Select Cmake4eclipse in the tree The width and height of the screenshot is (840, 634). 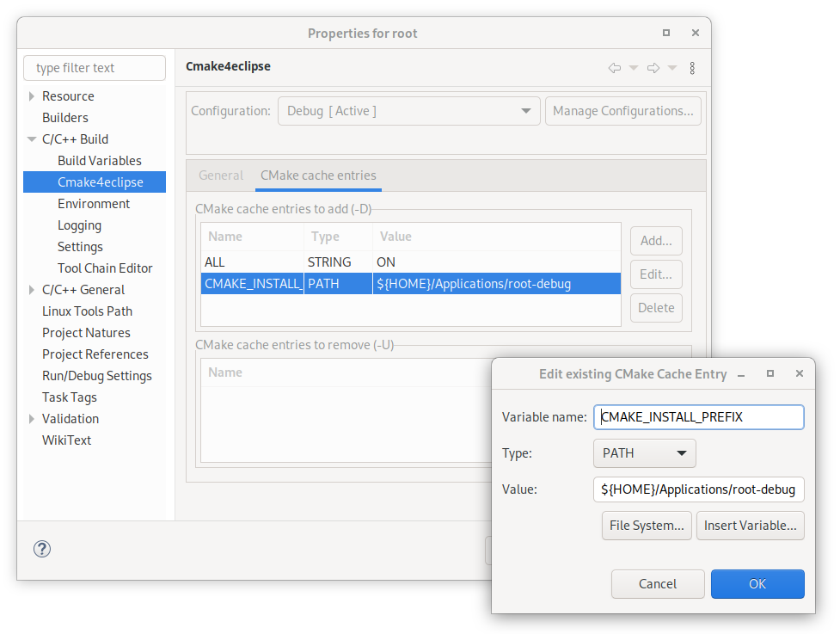(x=95, y=182)
